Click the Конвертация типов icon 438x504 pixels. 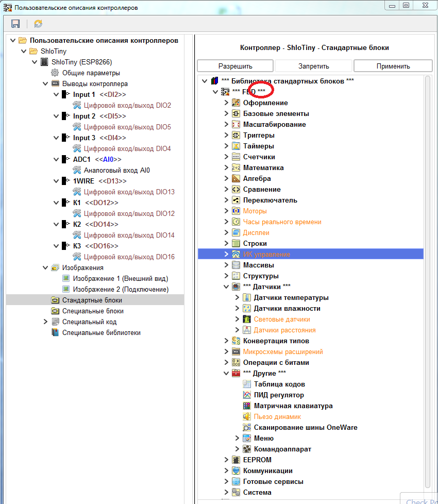pos(236,341)
